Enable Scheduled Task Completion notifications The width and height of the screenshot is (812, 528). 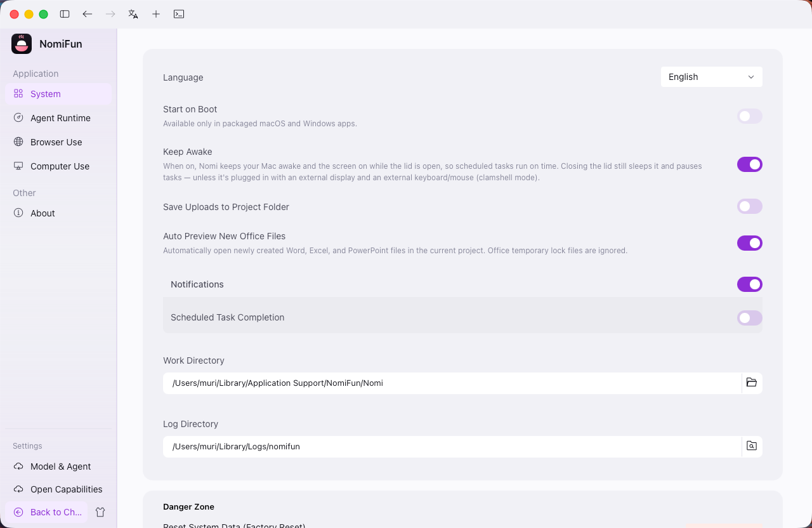click(x=750, y=318)
